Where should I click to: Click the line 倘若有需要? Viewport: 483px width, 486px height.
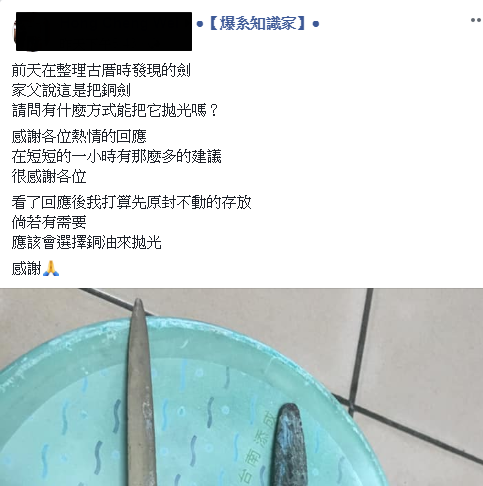tap(49, 222)
